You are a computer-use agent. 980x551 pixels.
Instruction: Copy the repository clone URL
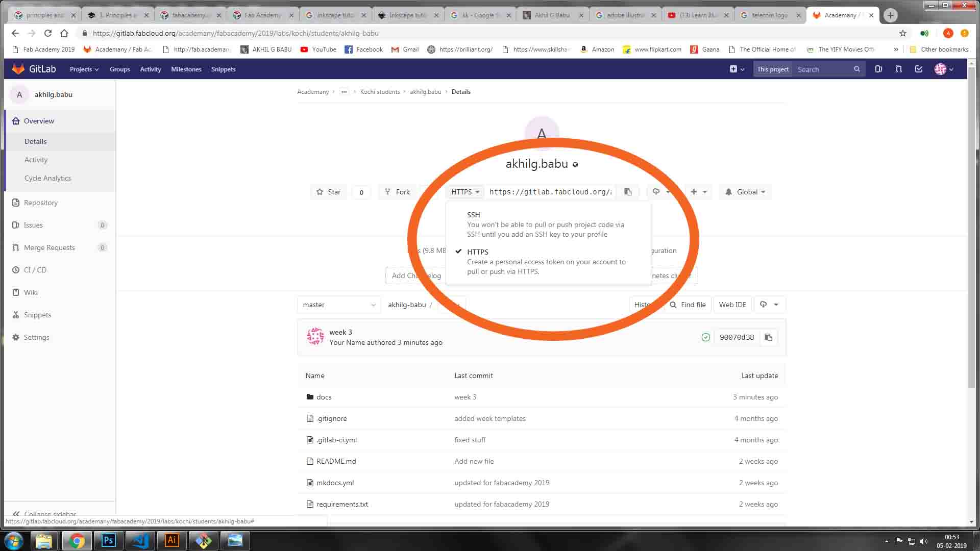click(x=628, y=192)
